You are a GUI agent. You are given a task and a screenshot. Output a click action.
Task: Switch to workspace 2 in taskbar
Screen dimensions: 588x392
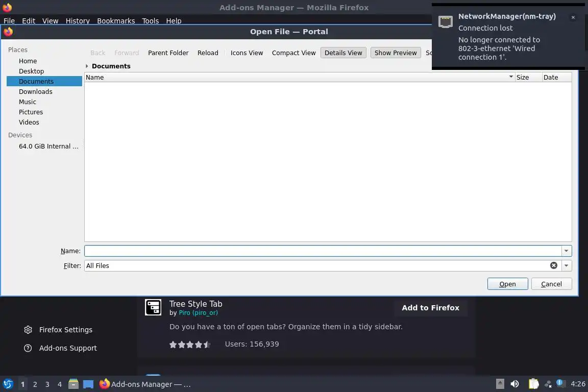click(x=35, y=384)
